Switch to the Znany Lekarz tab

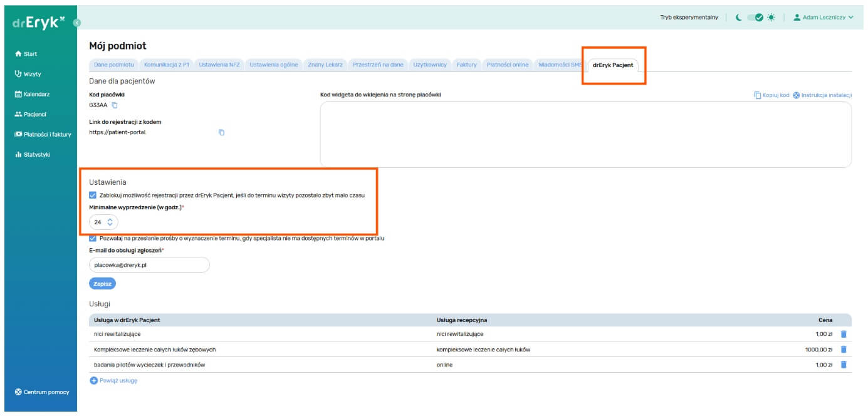[325, 65]
